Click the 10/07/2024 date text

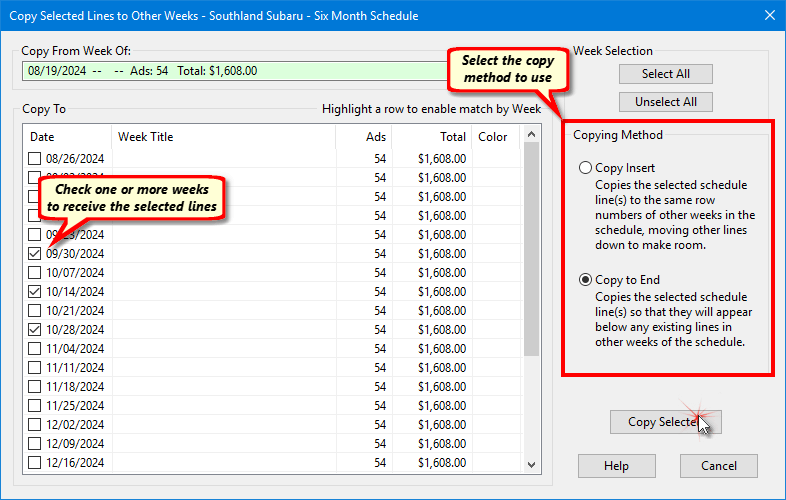click(75, 273)
